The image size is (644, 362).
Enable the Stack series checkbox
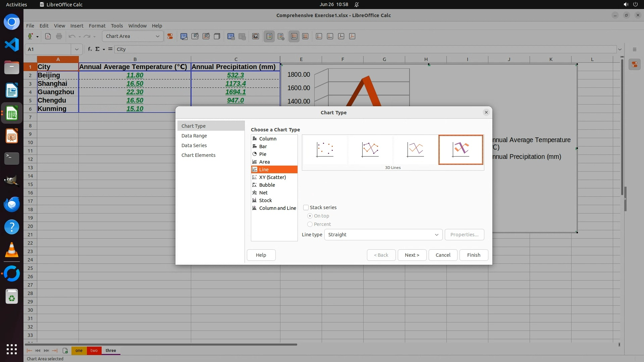point(306,207)
